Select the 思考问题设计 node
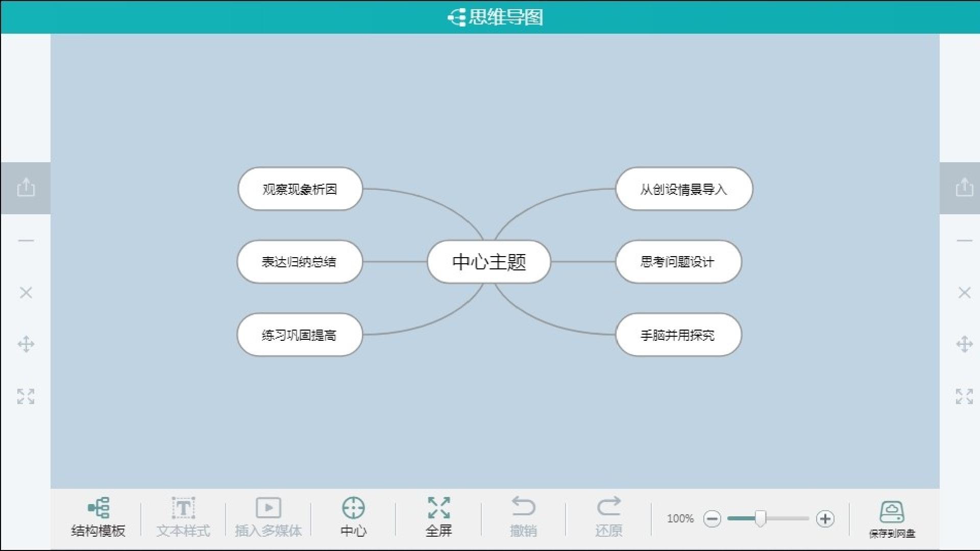Image resolution: width=980 pixels, height=551 pixels. pyautogui.click(x=678, y=262)
